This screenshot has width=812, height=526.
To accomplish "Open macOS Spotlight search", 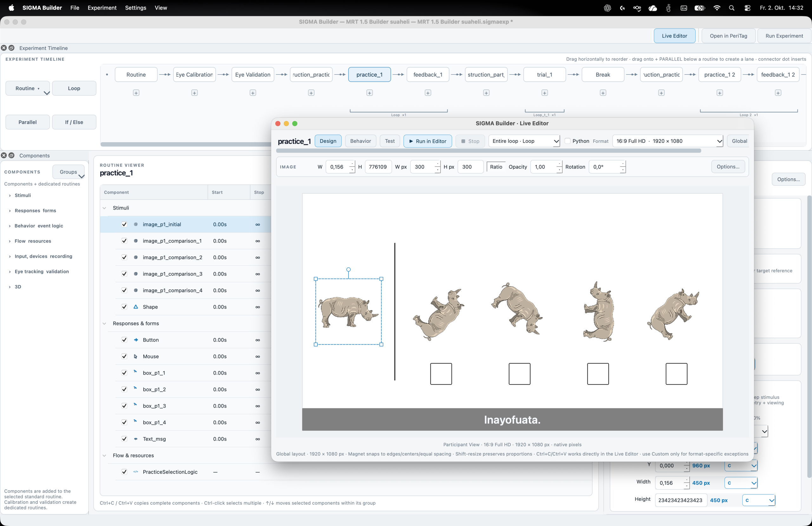I will [731, 8].
